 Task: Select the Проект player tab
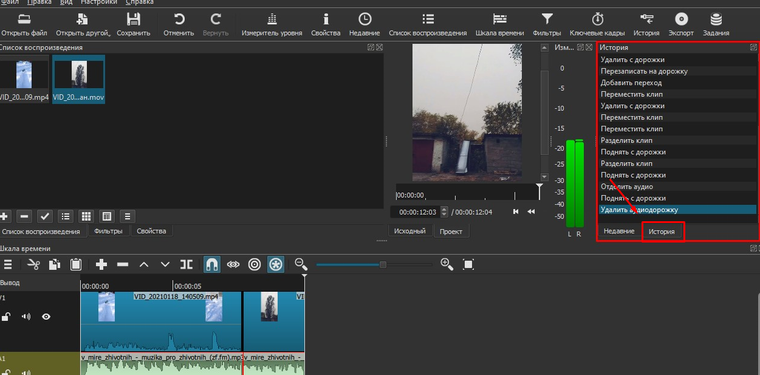[451, 232]
